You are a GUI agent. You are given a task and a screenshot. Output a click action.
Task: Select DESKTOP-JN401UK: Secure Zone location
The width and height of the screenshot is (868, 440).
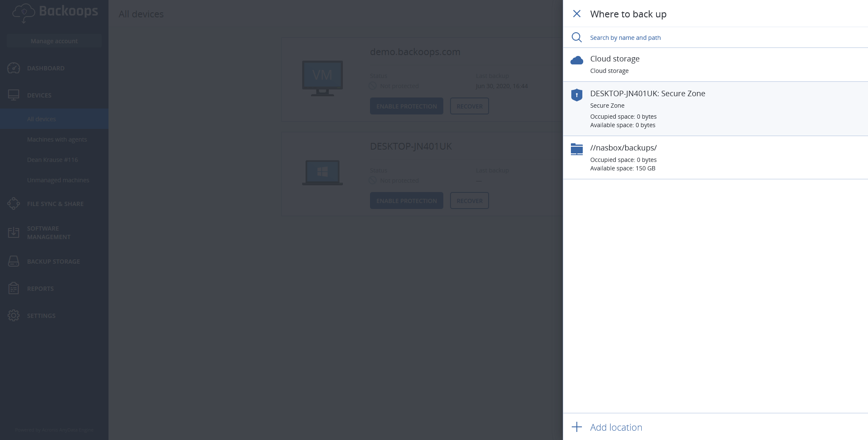point(715,109)
